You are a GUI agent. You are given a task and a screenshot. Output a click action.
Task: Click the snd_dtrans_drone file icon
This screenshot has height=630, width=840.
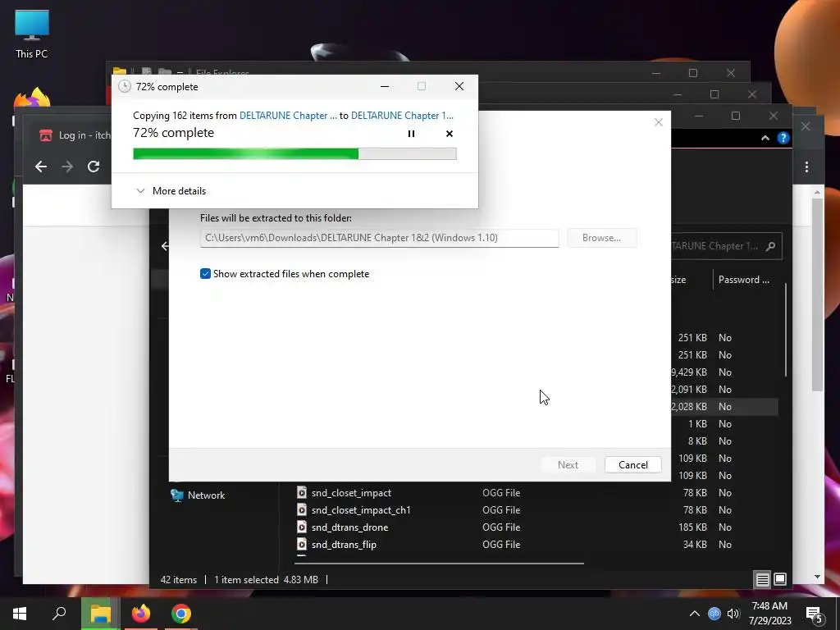click(x=302, y=527)
